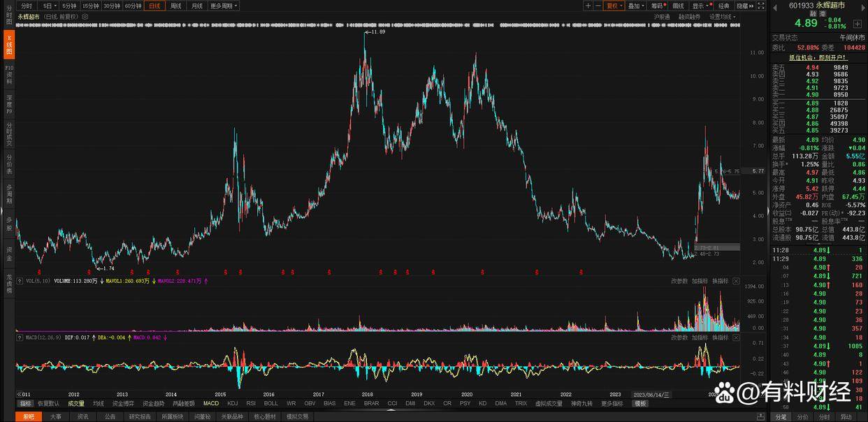Image resolution: width=868 pixels, height=422 pixels.
Task: Select 周线 weekly chart
Action: click(x=176, y=6)
